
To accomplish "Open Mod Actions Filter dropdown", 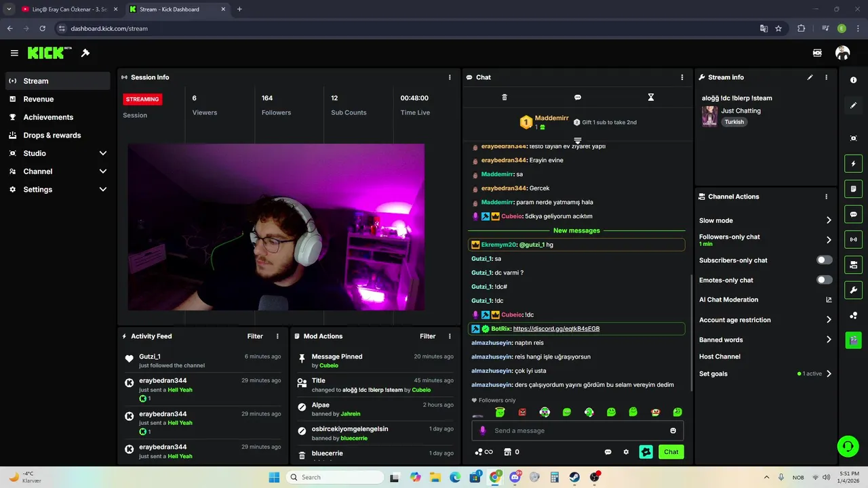I will point(427,336).
